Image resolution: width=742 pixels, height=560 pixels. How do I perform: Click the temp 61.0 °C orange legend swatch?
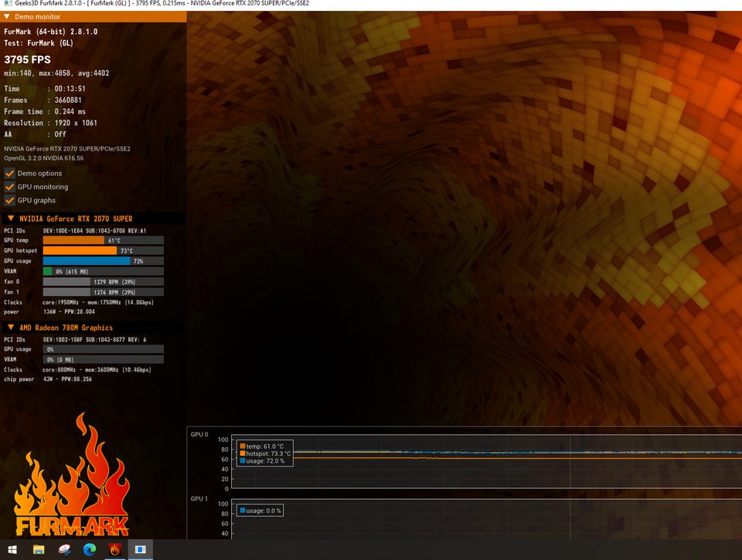click(243, 446)
